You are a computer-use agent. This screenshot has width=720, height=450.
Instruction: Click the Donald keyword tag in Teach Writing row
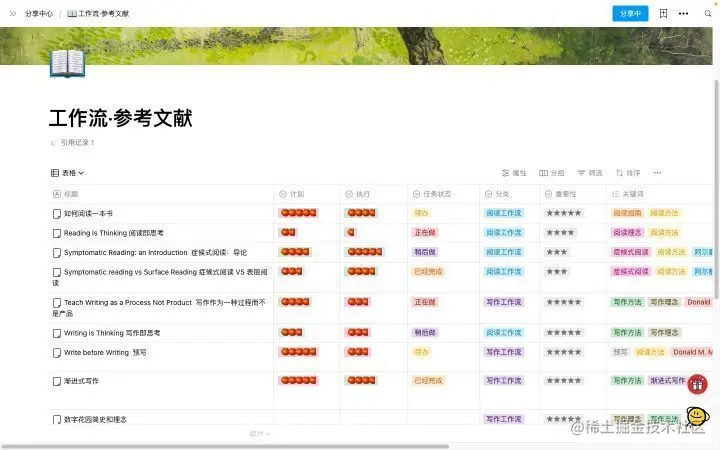[698, 302]
